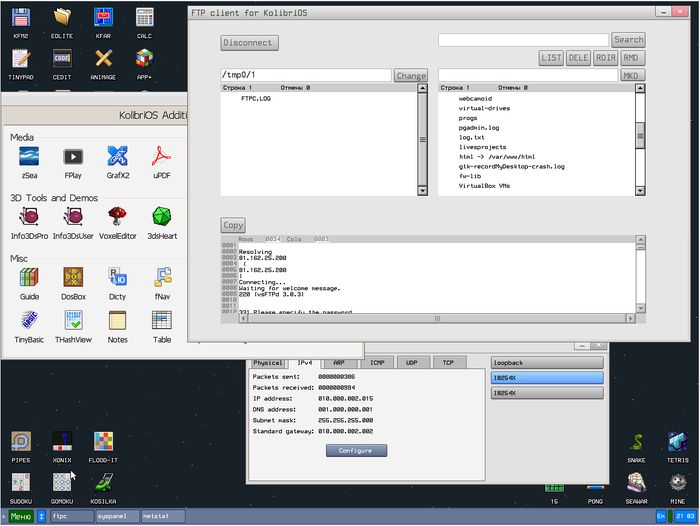The width and height of the screenshot is (700, 526).
Task: Select the virtual-drives remote folder
Action: [483, 109]
